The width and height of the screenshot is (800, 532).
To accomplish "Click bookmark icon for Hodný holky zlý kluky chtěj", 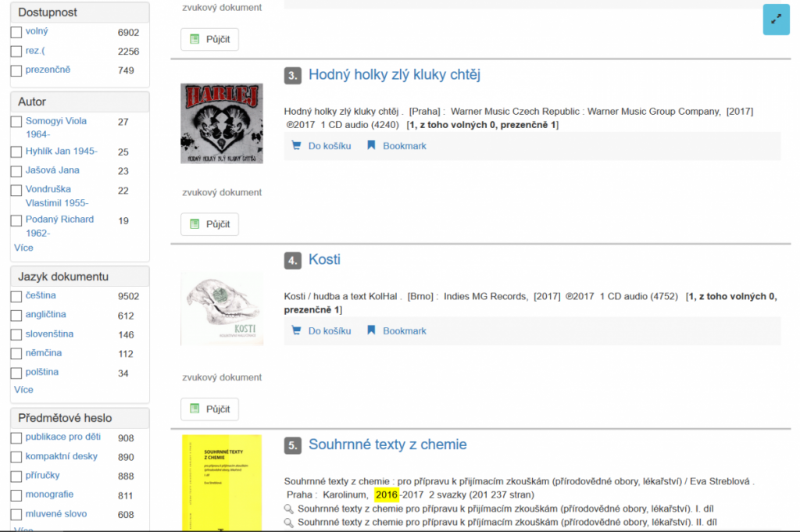I will coord(372,145).
